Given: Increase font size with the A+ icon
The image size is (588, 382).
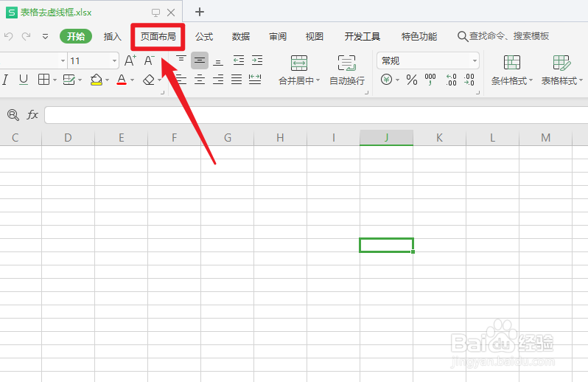Looking at the screenshot, I should (x=130, y=60).
